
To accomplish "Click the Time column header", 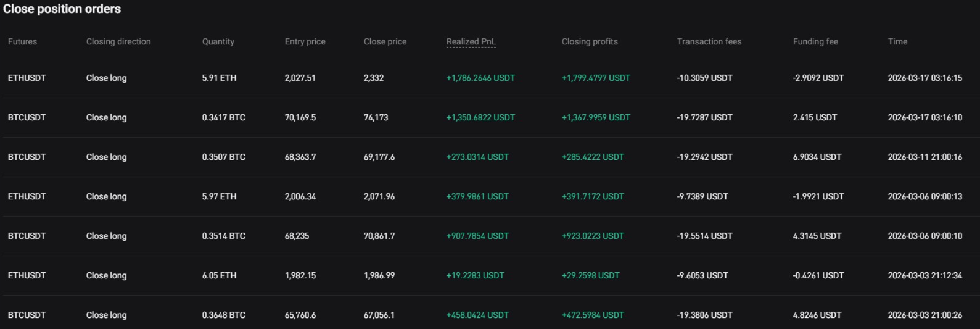I will pyautogui.click(x=897, y=41).
